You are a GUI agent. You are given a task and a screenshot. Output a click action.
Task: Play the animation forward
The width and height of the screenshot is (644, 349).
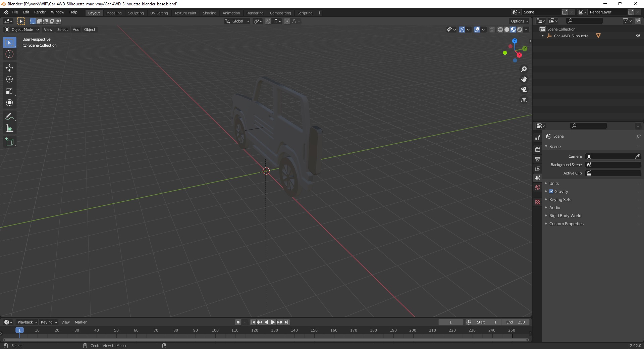[x=273, y=322]
